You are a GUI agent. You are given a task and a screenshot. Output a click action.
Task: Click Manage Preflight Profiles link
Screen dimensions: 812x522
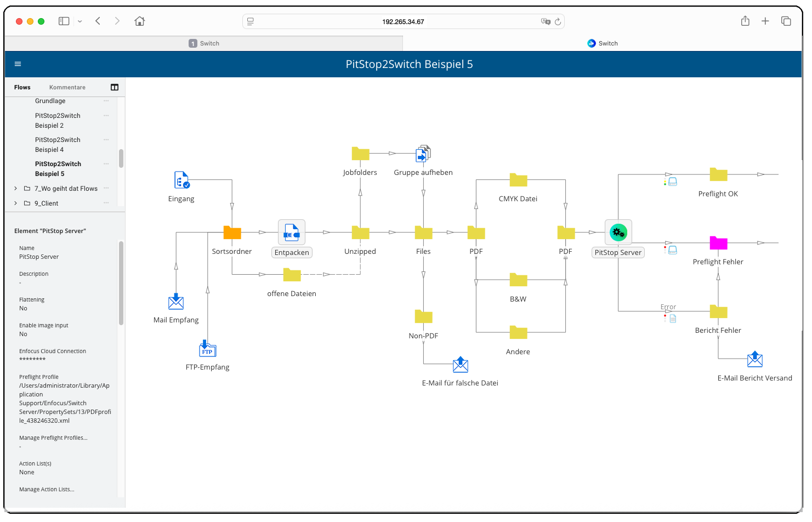point(53,438)
